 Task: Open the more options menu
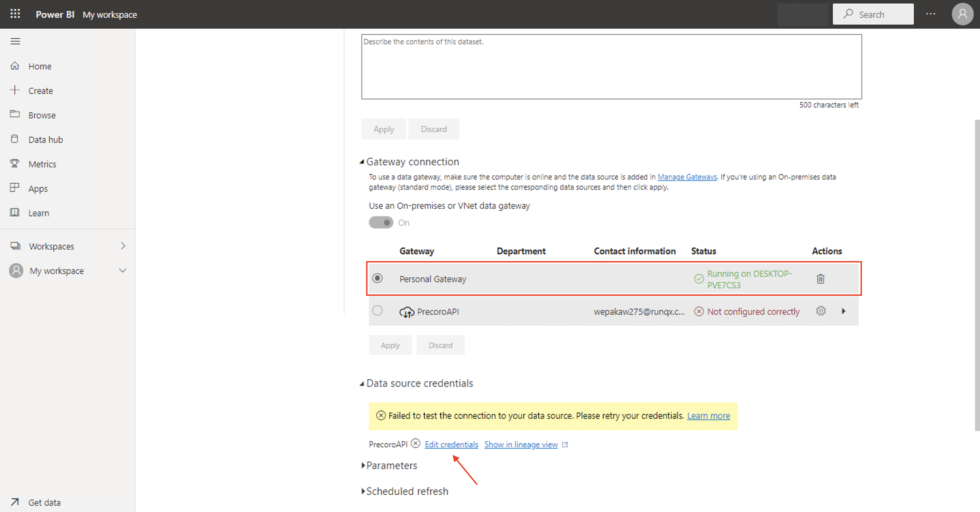point(931,14)
